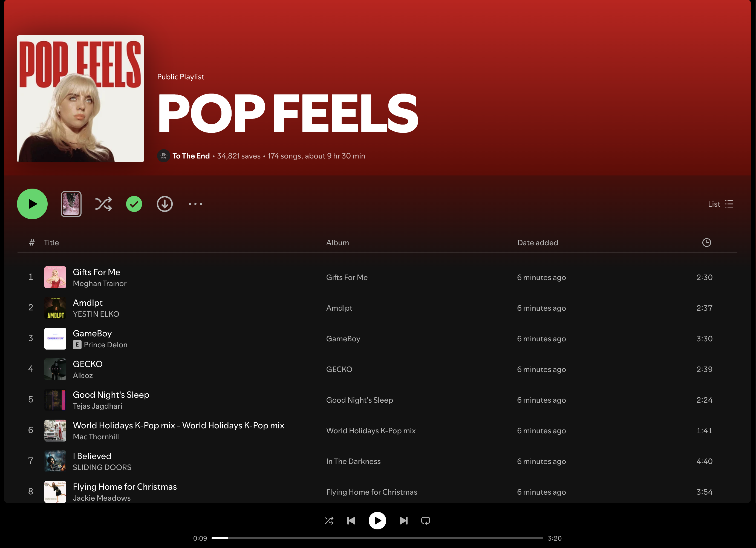Viewport: 756px width, 548px height.
Task: Skip to the previous track
Action: pyautogui.click(x=351, y=521)
